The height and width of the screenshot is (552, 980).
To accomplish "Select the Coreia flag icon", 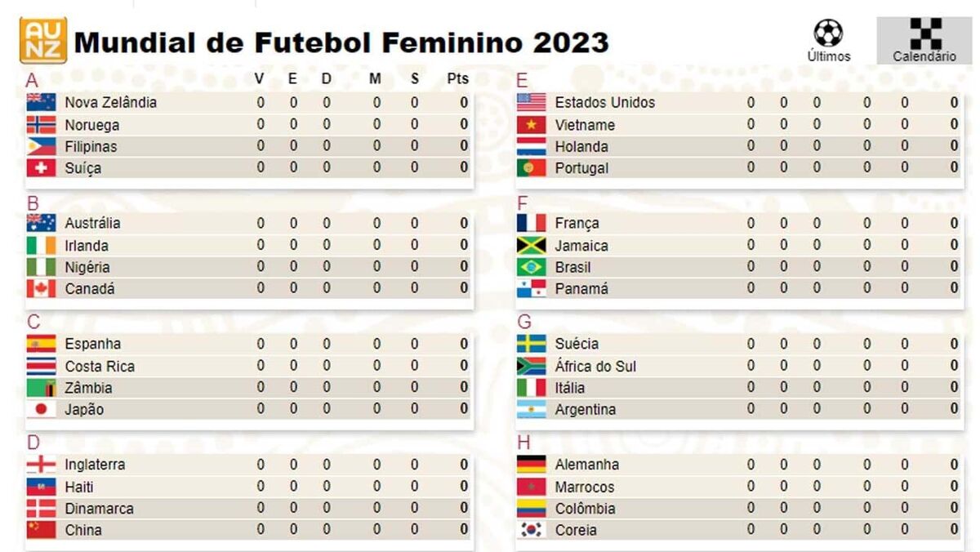I will pyautogui.click(x=531, y=530).
